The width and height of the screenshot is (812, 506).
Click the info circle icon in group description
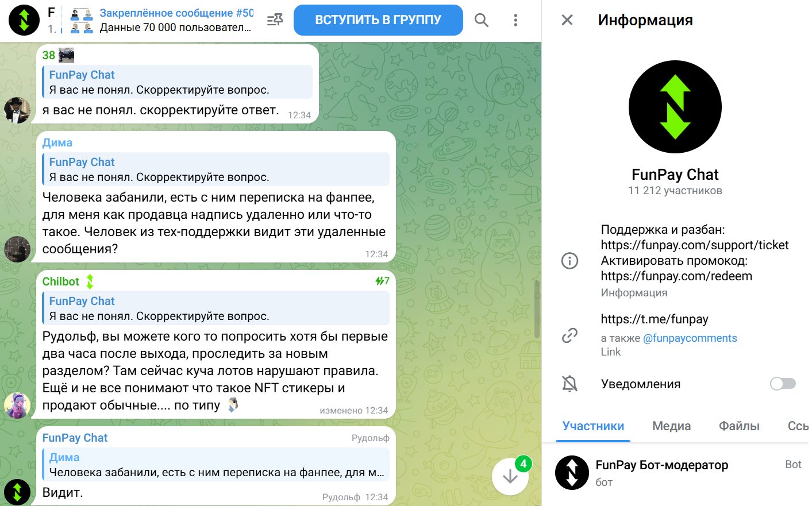pos(569,261)
